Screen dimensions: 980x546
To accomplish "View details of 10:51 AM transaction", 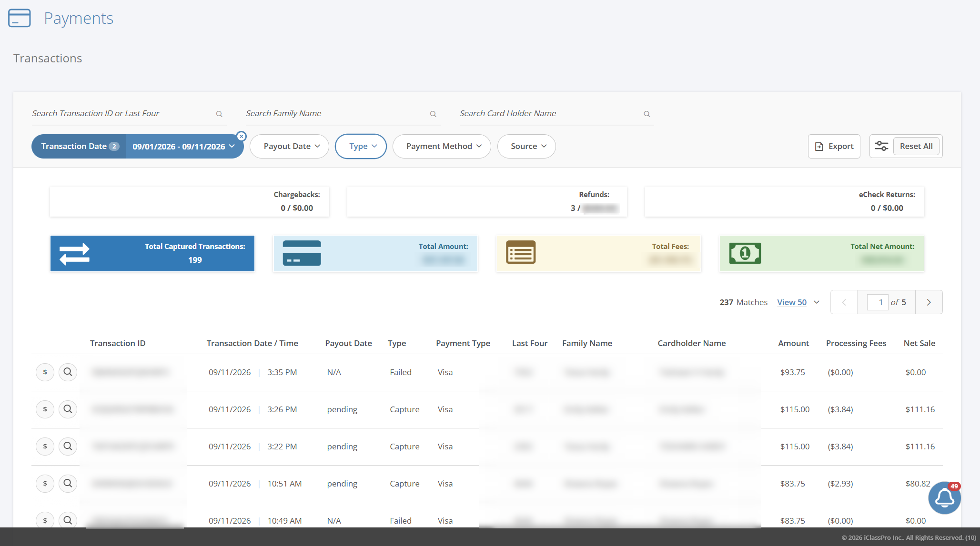I will (68, 484).
